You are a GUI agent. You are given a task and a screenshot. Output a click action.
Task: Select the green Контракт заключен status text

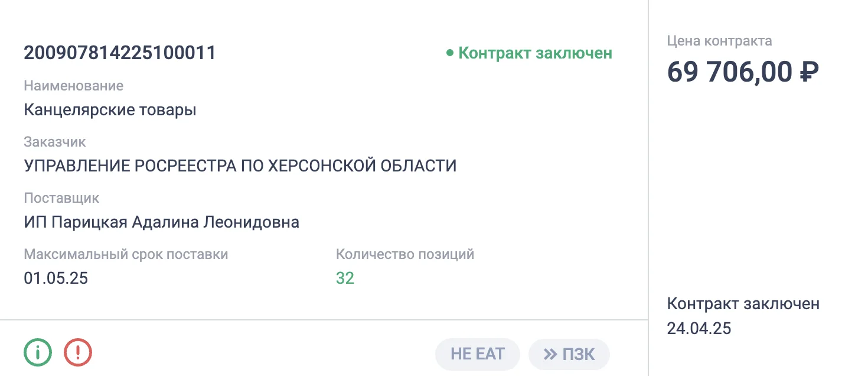tap(535, 53)
